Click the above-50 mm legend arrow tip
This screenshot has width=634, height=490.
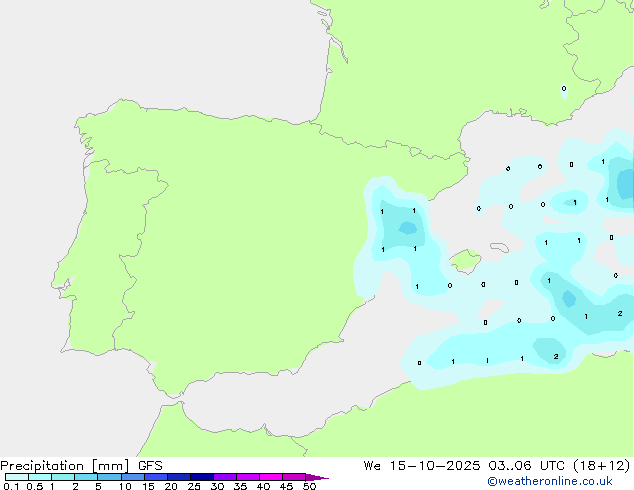point(317,477)
